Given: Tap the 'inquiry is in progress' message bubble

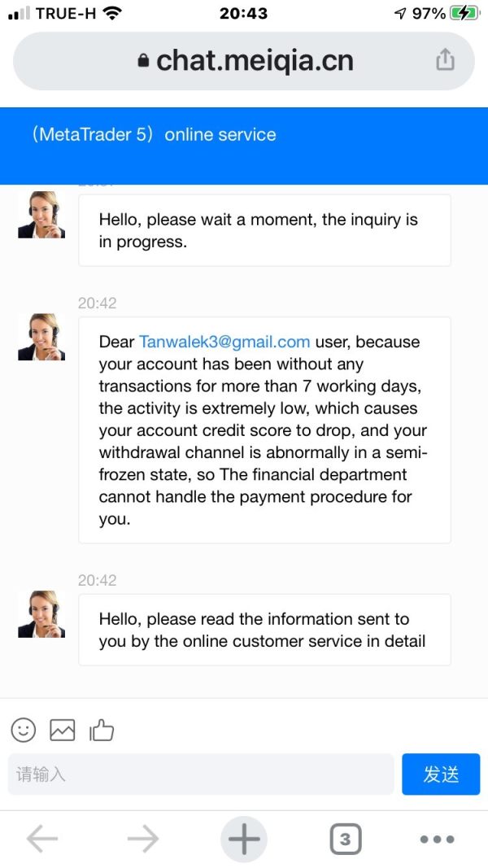Looking at the screenshot, I should click(264, 230).
